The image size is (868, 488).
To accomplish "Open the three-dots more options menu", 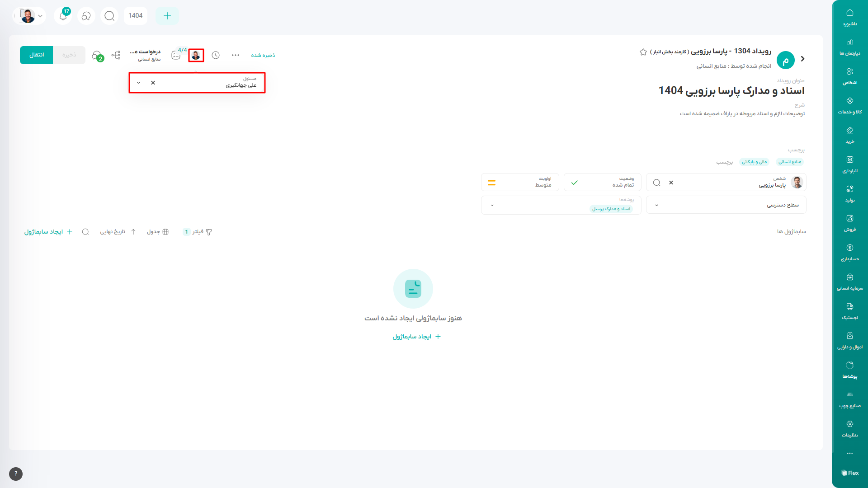I will click(235, 55).
